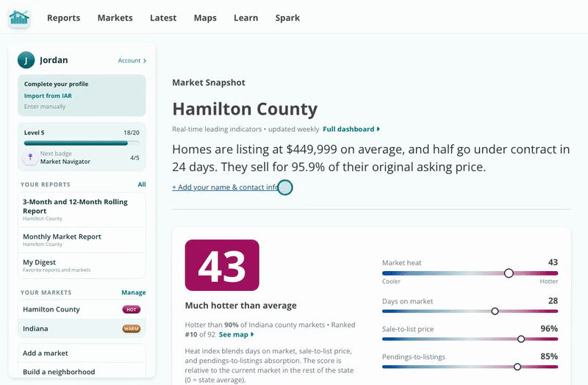Screen dimensions: 588x385
Task: Click Manage your markets
Action: [134, 292]
